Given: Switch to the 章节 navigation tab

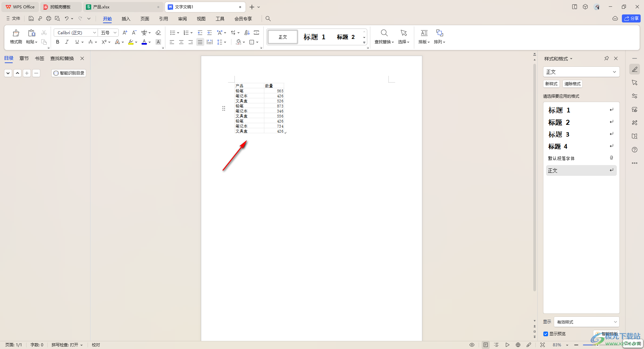Looking at the screenshot, I should tap(24, 58).
